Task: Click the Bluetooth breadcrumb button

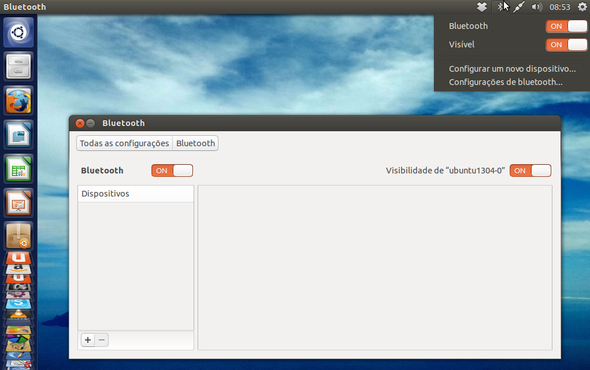Action: tap(196, 143)
